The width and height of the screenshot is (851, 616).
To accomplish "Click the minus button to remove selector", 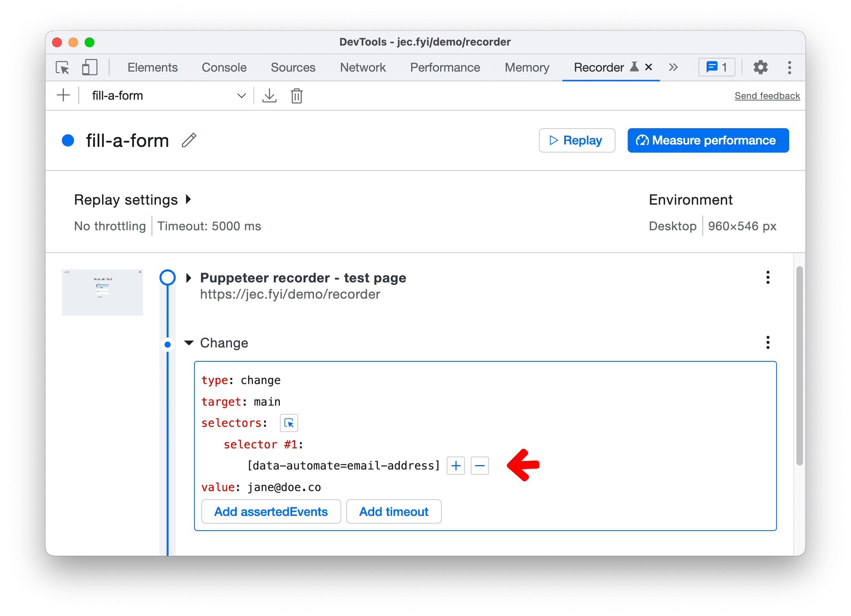I will [x=481, y=466].
